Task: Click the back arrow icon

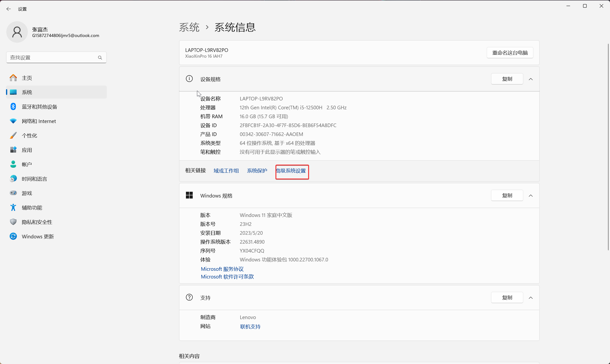Action: tap(9, 9)
